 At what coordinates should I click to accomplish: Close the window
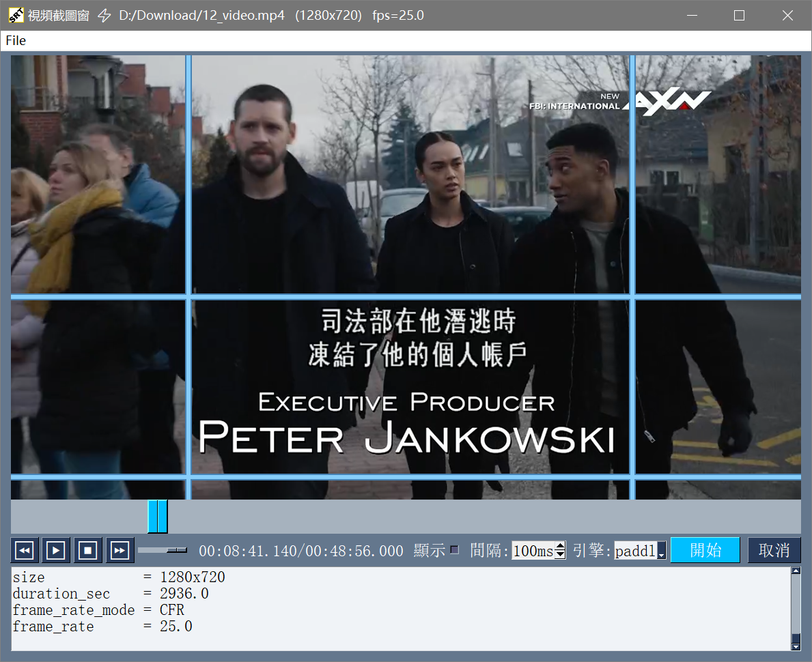[x=787, y=16]
